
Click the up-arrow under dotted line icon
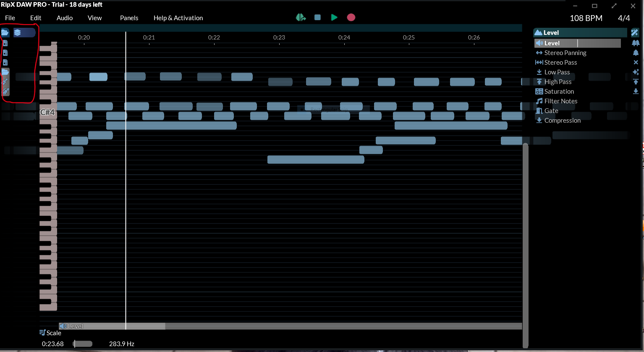636,82
